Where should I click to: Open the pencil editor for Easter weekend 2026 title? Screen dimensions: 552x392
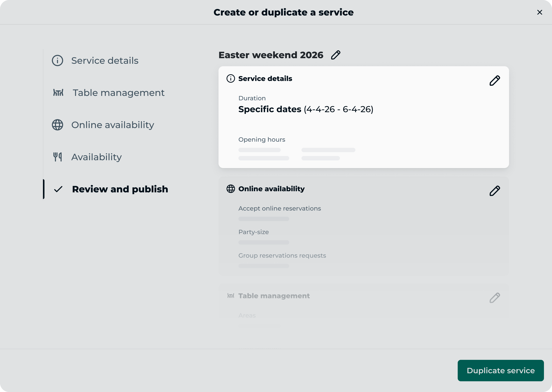(336, 55)
